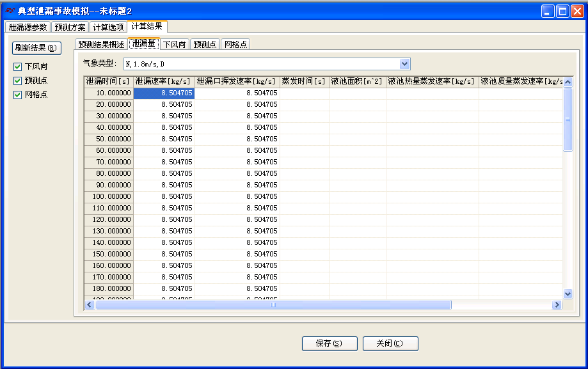Select the 80.000000 time cell
Screen dimensions: 588x369
109,173
